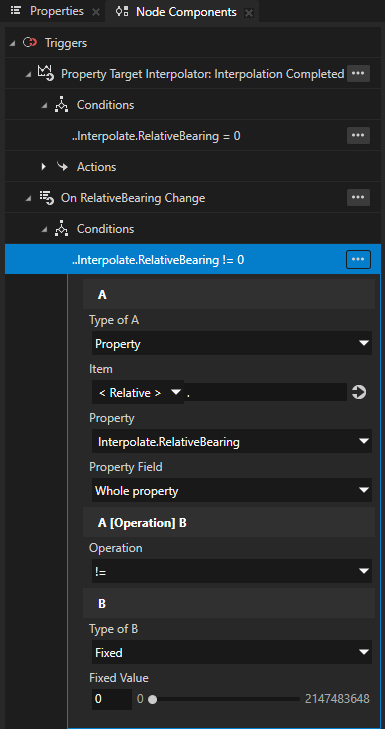
Task: Click Conditions icon under Interpolation Completed
Action: point(61,105)
